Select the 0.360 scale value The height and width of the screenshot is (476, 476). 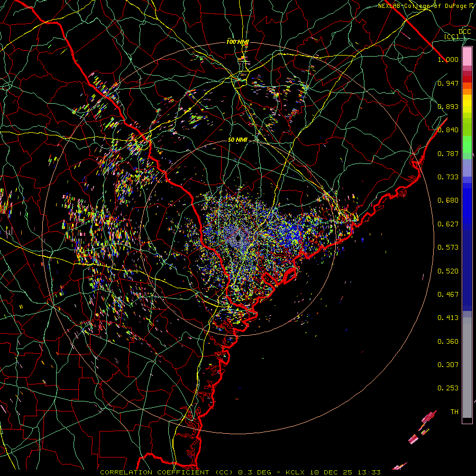pos(448,342)
